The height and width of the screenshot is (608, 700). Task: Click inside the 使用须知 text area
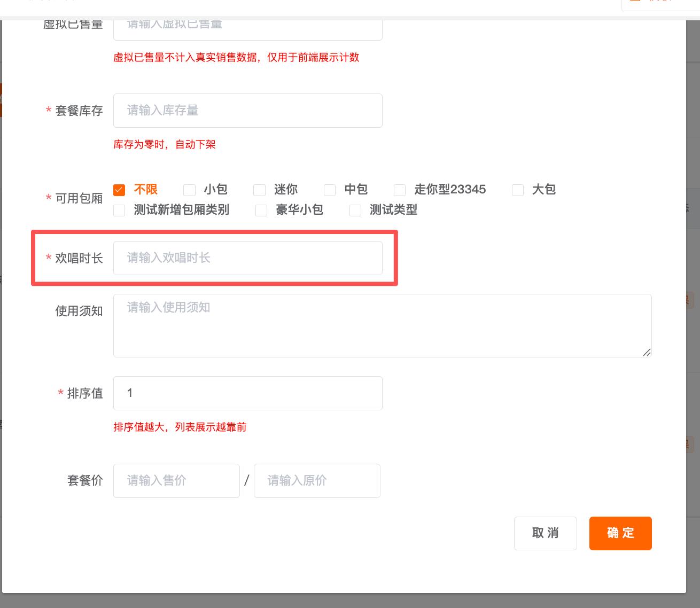[x=382, y=325]
